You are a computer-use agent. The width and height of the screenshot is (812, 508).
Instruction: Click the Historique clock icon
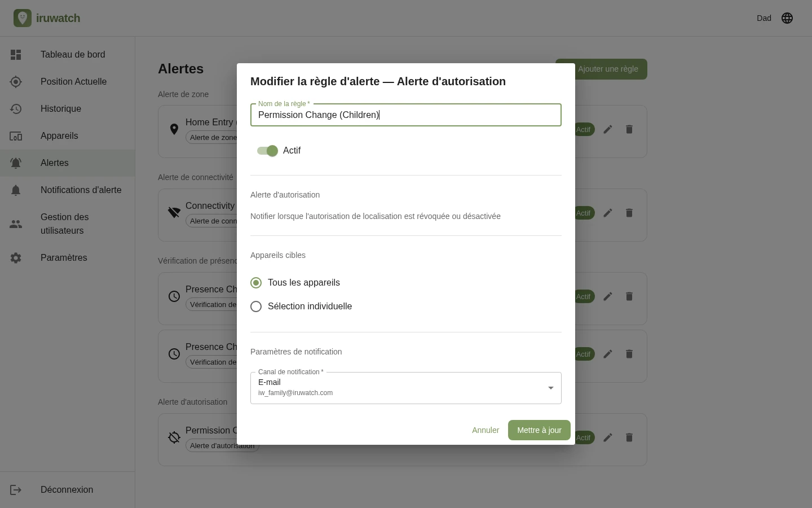point(16,109)
